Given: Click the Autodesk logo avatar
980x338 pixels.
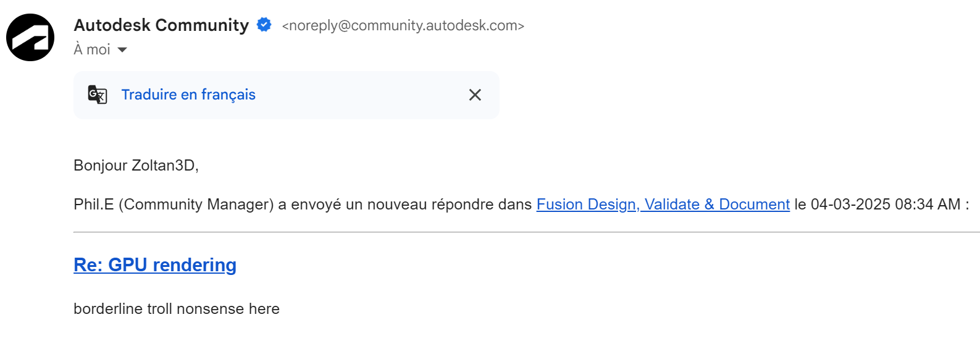Looking at the screenshot, I should point(30,37).
